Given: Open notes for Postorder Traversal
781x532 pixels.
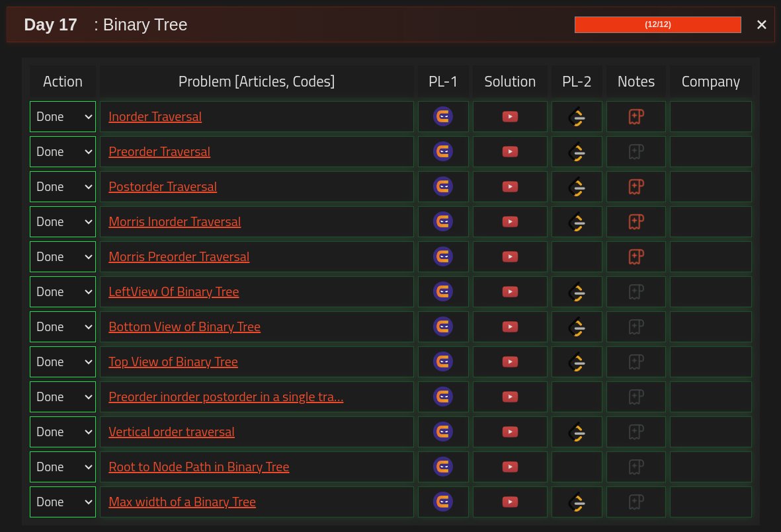Looking at the screenshot, I should tap(636, 187).
